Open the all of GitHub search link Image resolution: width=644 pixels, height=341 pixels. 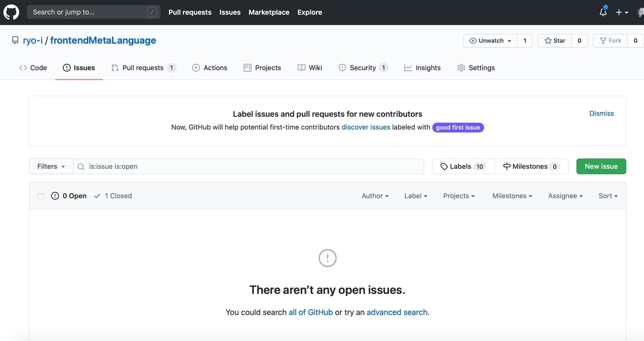[x=311, y=312]
